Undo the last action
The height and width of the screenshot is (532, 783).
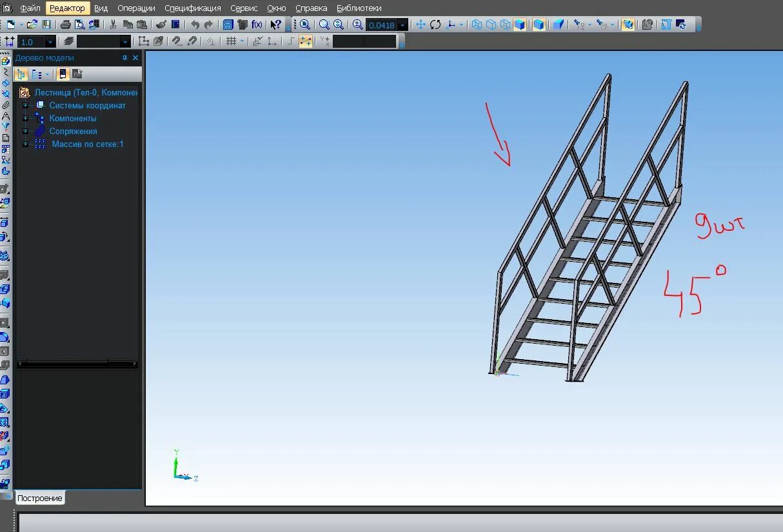click(x=195, y=25)
